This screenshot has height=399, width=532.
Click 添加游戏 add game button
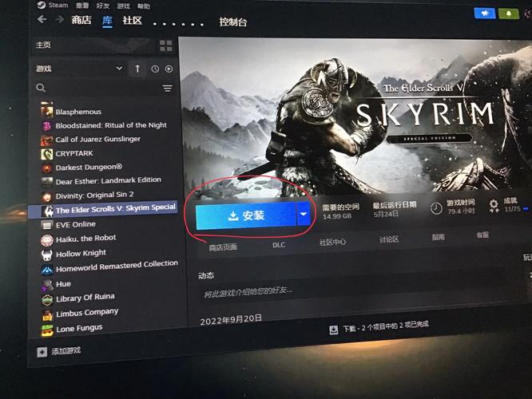[x=58, y=351]
